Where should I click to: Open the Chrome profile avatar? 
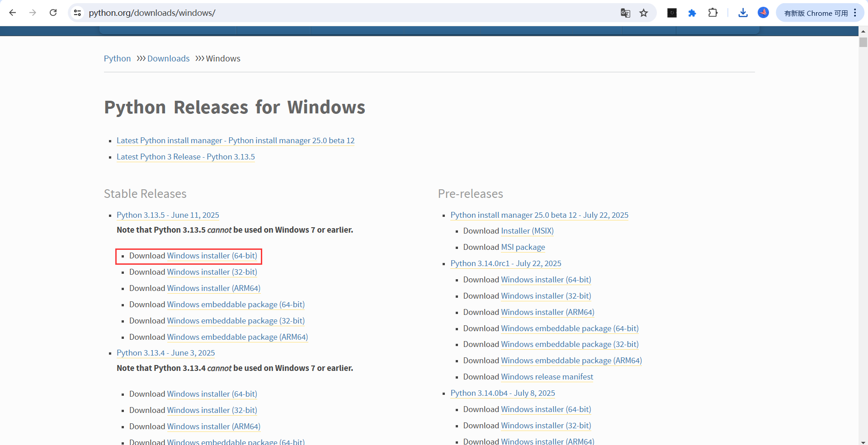tap(764, 13)
